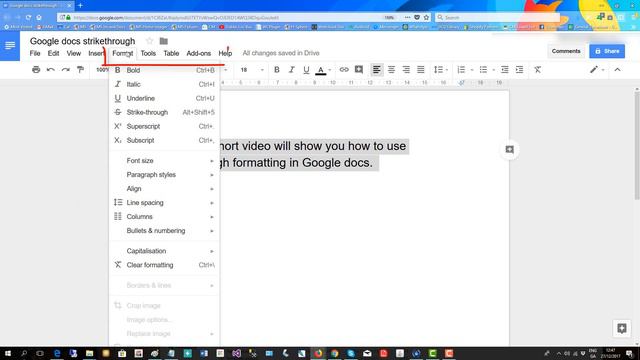Click the document title Google docs strikethrough
This screenshot has width=640, height=360.
click(x=82, y=41)
